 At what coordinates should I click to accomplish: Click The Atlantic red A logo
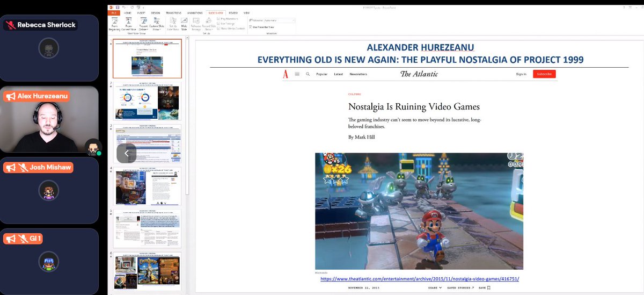[286, 74]
